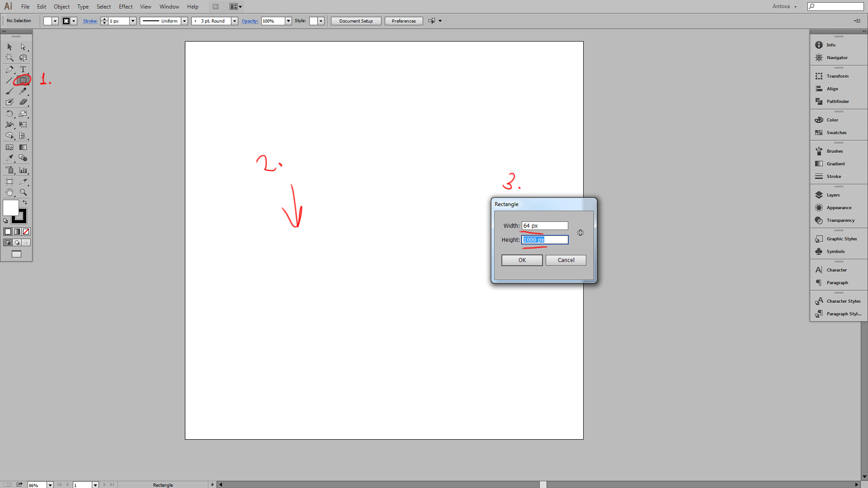Select the Hand tool
The height and width of the screenshot is (488, 868).
[9, 192]
